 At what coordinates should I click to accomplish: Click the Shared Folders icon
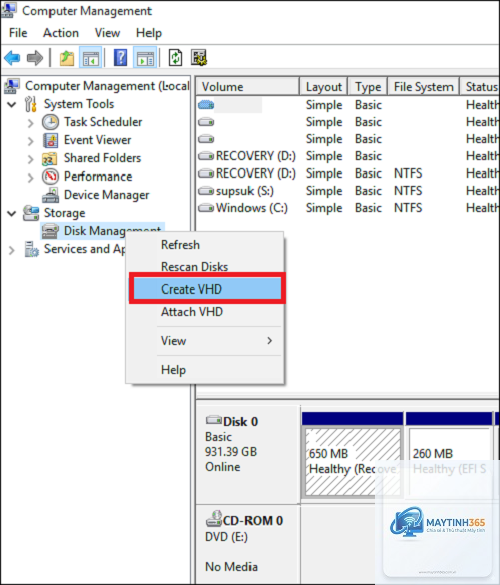coord(50,159)
